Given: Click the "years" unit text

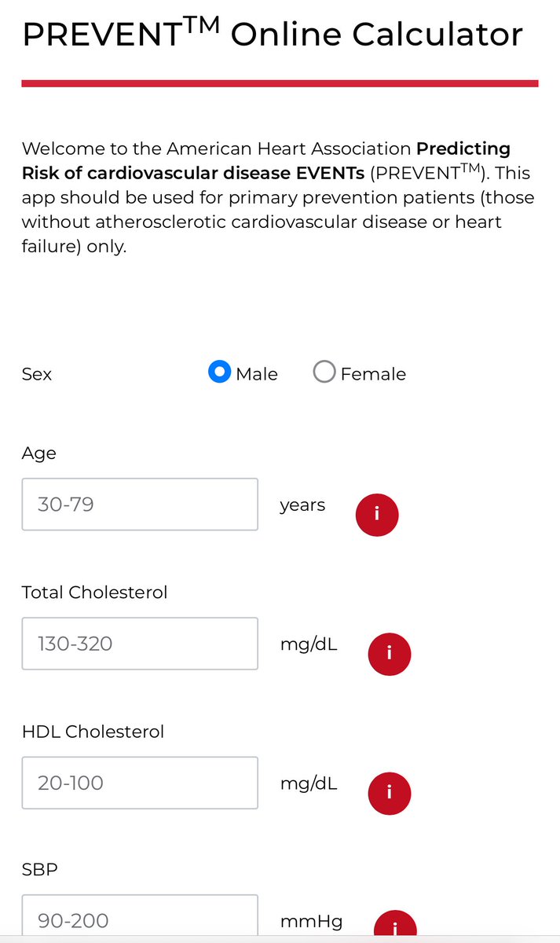Looking at the screenshot, I should tap(302, 505).
